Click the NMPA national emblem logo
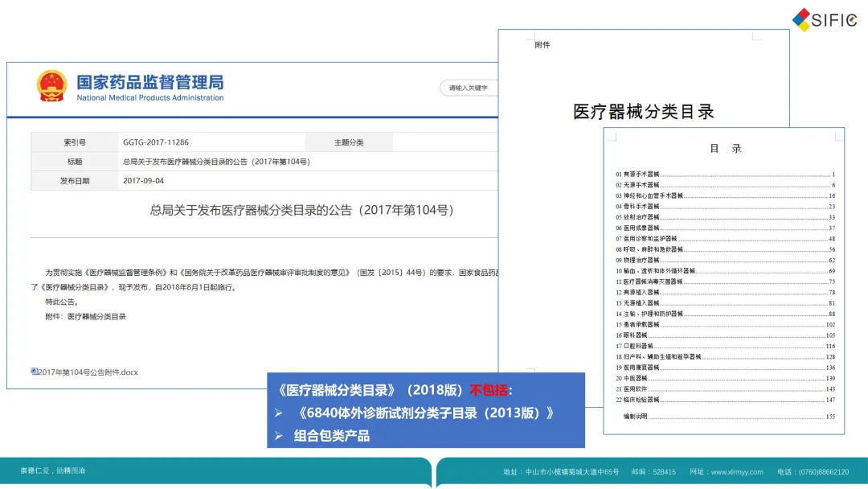 point(51,86)
